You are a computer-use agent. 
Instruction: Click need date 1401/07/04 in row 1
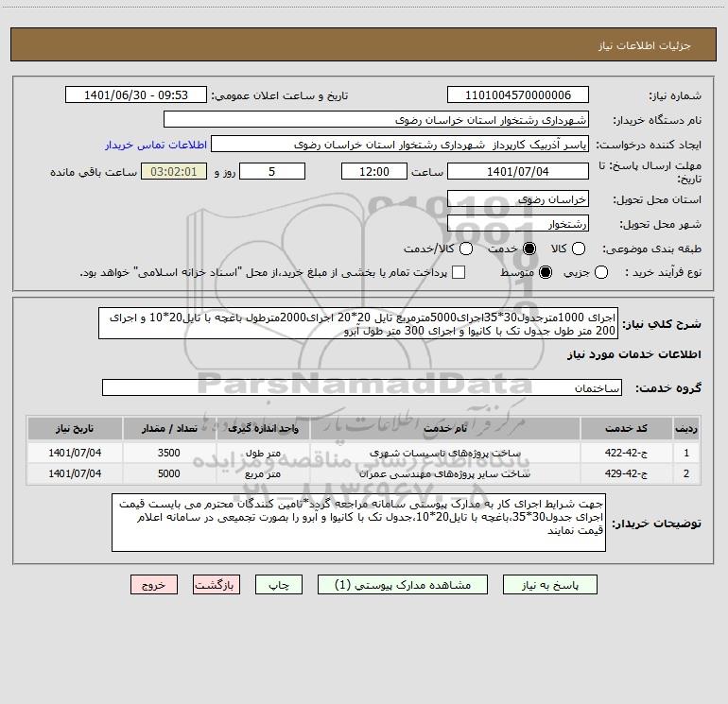[75, 453]
